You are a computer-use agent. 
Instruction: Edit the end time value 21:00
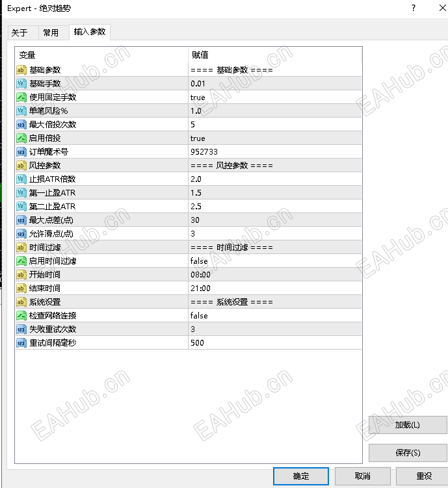[275, 289]
